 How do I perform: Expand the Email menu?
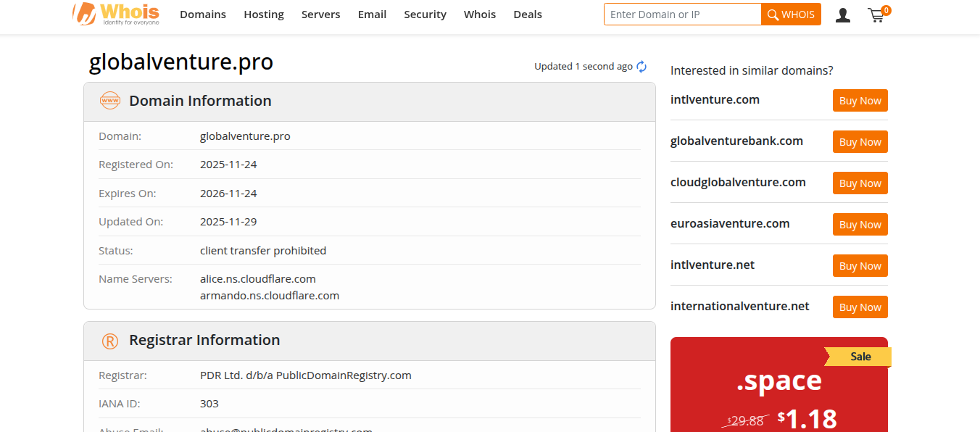tap(372, 14)
